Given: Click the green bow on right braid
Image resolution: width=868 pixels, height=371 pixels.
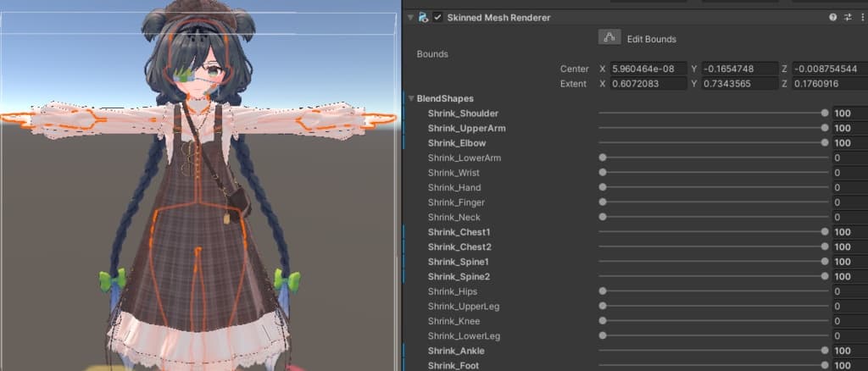Looking at the screenshot, I should [287, 280].
